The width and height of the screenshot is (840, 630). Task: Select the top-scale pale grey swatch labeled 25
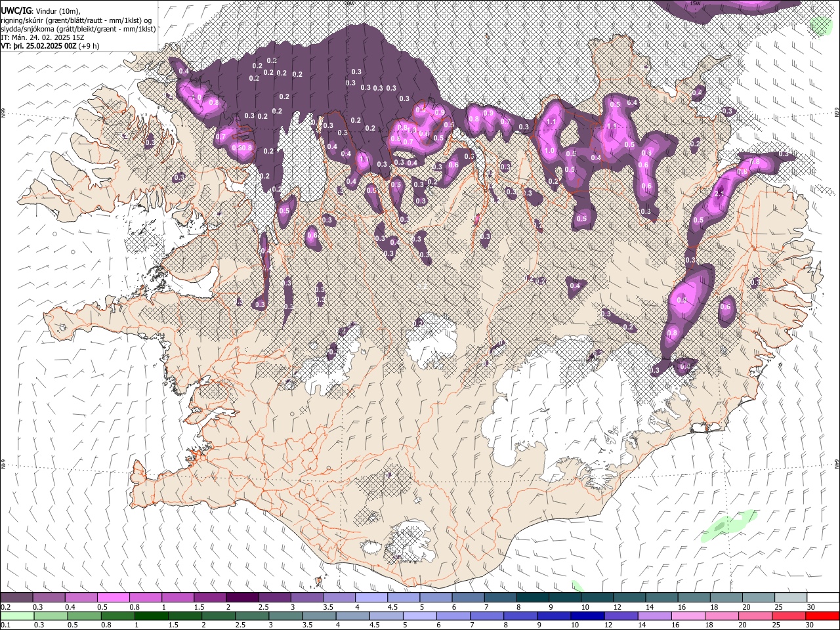point(791,598)
